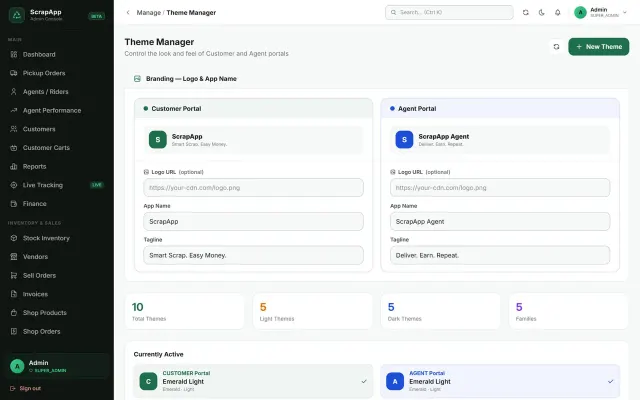Image resolution: width=640 pixels, height=400 pixels.
Task: Click the Customer Portal Tagline field
Action: [253, 256]
